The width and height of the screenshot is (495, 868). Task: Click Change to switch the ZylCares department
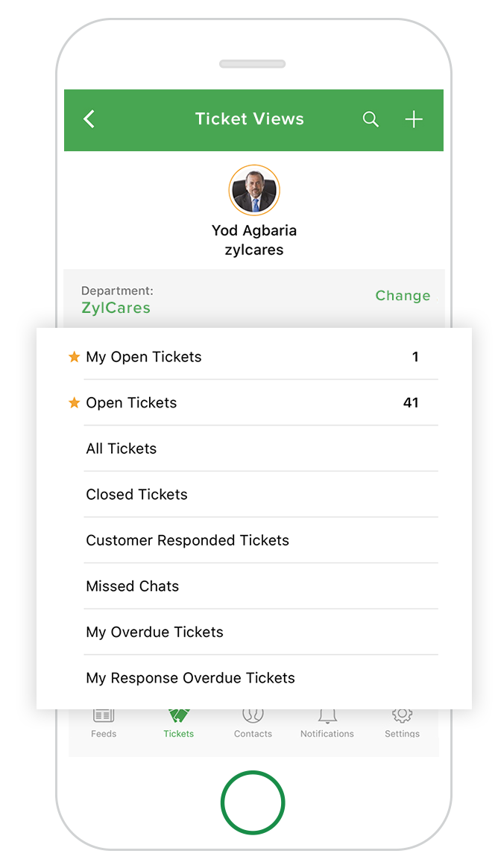[403, 296]
